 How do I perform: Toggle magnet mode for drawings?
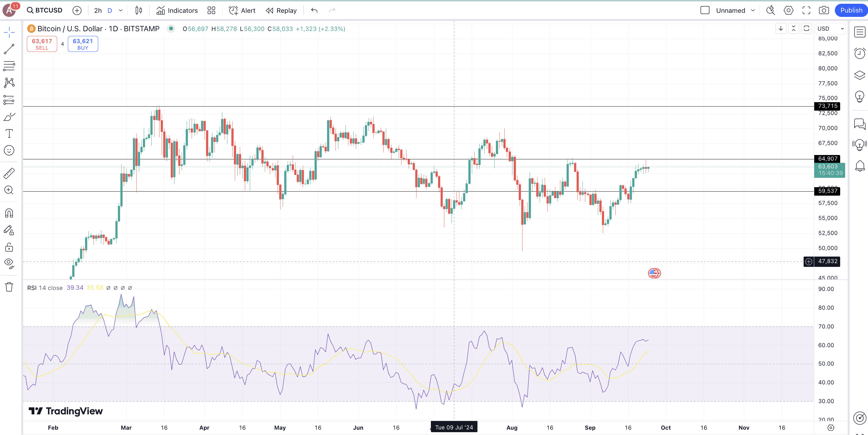(9, 213)
